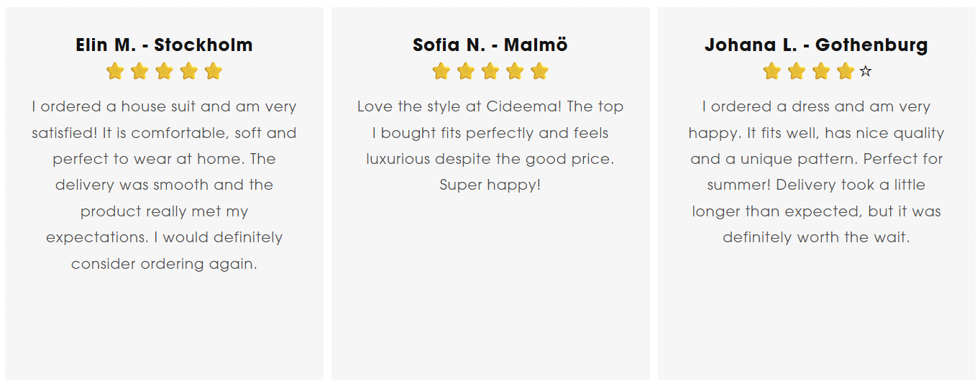Click the fourth star in Elin M.'s rating
This screenshot has width=980, height=386.
[x=188, y=71]
